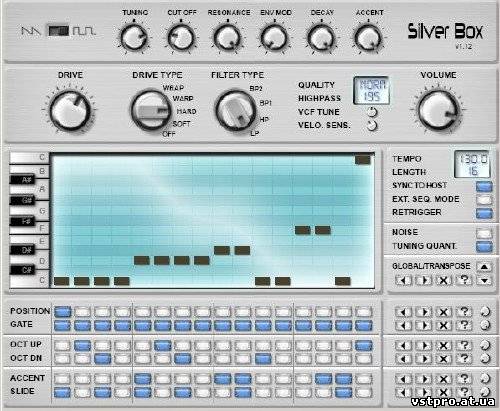Screen dimensions: 500x411
Task: Click Global/Transpose up arrow
Action: [x=484, y=267]
